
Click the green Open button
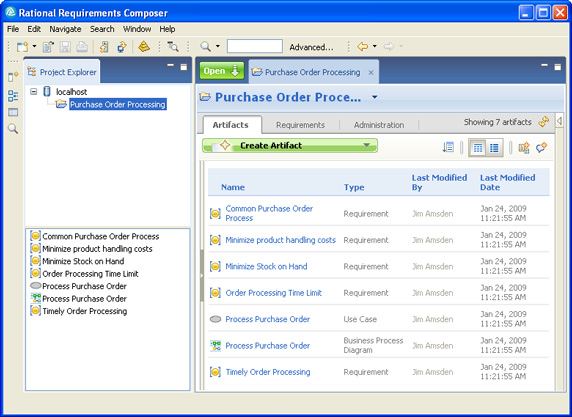pos(222,71)
